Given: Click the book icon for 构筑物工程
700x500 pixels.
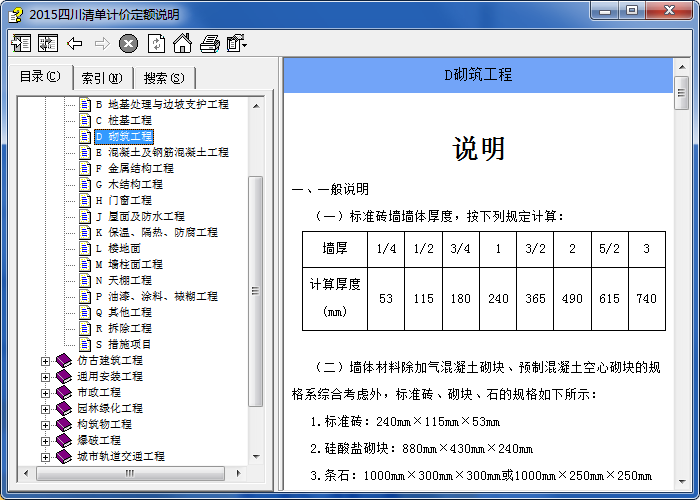Looking at the screenshot, I should pos(64,425).
